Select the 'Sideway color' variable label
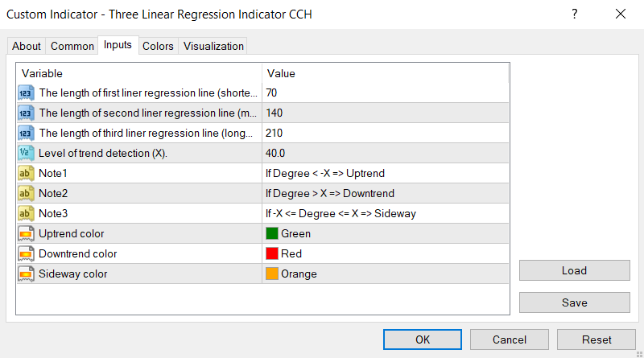The width and height of the screenshot is (644, 358). (x=73, y=274)
